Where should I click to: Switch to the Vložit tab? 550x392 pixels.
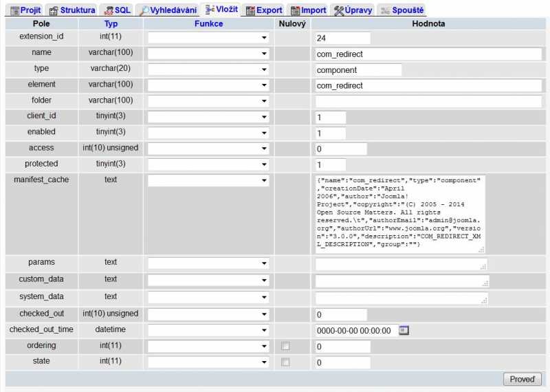point(221,10)
